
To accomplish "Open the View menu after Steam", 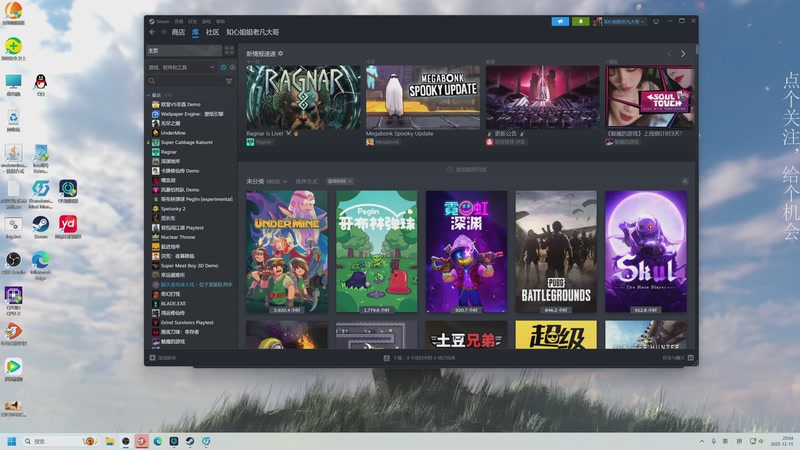I will (179, 21).
